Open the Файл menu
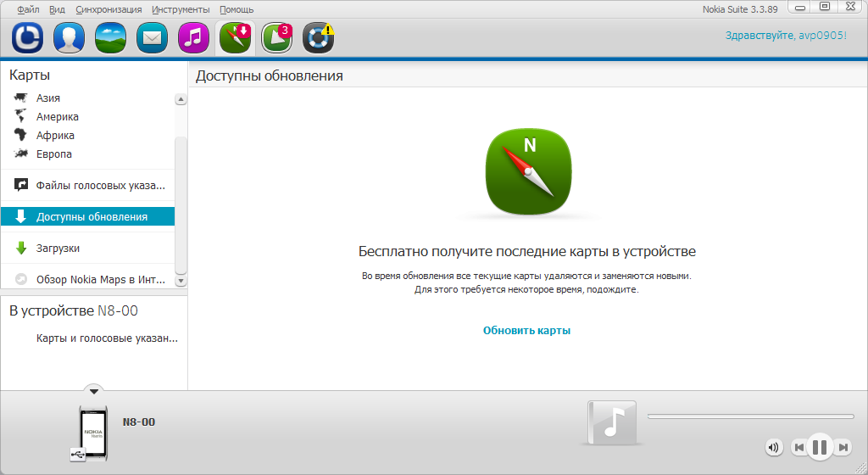This screenshot has height=475, width=868. point(28,9)
